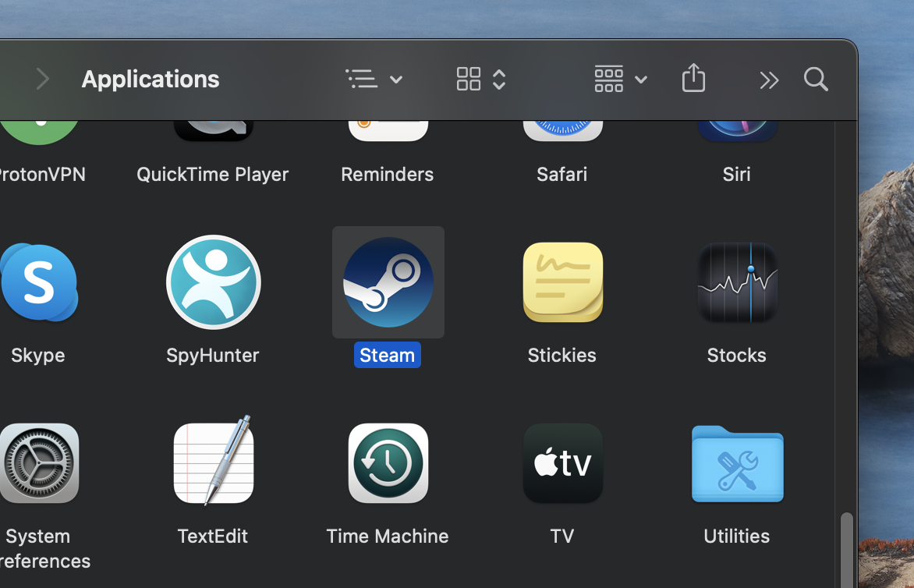Viewport: 914px width, 588px height.
Task: Select the Reminders app icon
Action: coord(388,131)
